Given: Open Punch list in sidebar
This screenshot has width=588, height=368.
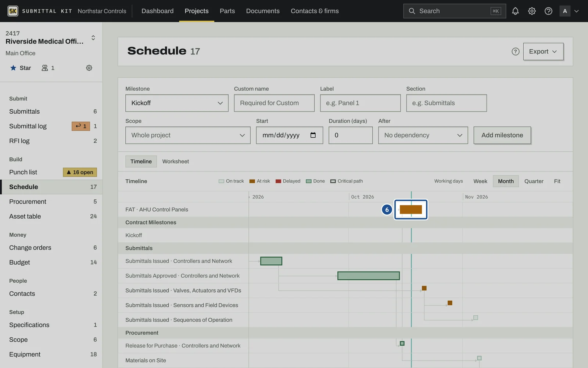Looking at the screenshot, I should tap(23, 172).
